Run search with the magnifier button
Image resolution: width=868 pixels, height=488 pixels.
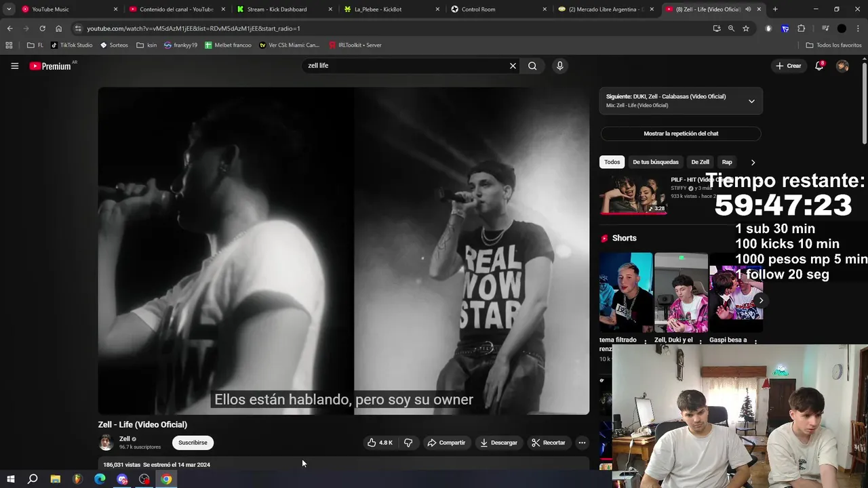coord(532,66)
